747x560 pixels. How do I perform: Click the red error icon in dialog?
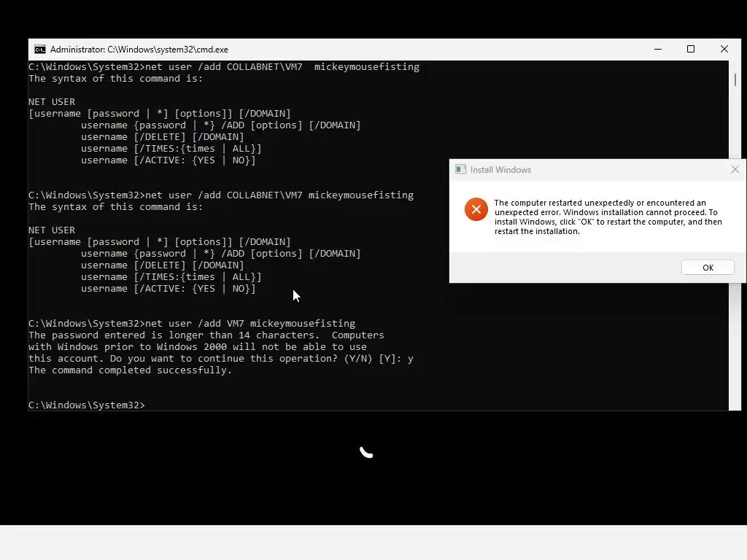click(476, 209)
